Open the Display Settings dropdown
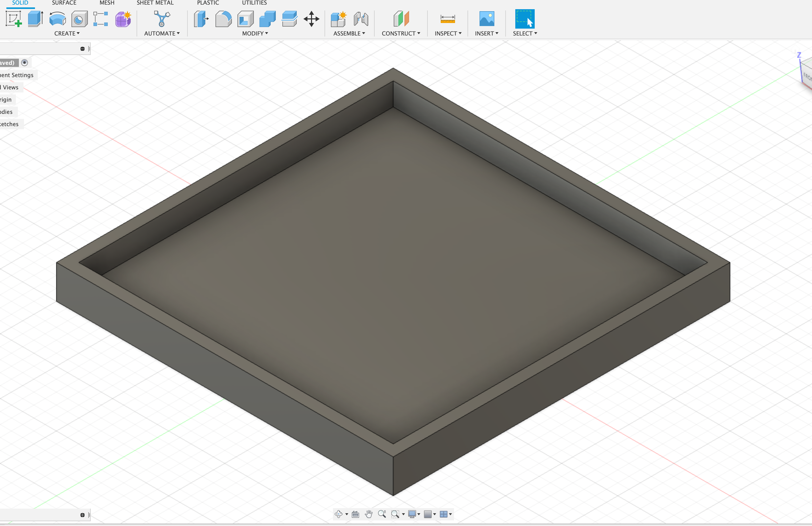The width and height of the screenshot is (812, 526). click(414, 514)
